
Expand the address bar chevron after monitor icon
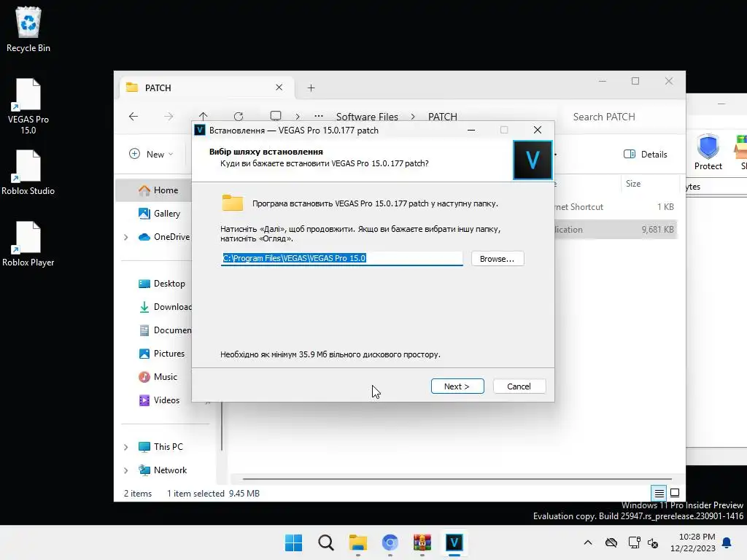pyautogui.click(x=298, y=117)
